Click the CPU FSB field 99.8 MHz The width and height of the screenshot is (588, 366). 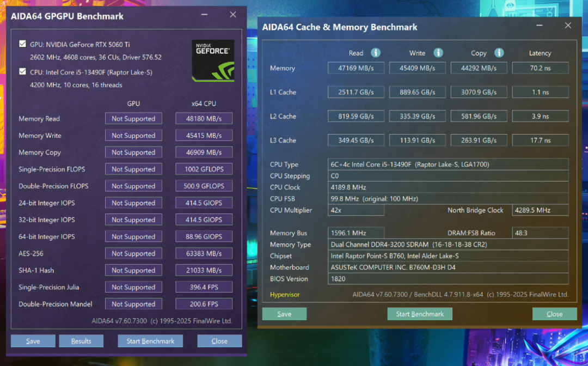(x=448, y=198)
